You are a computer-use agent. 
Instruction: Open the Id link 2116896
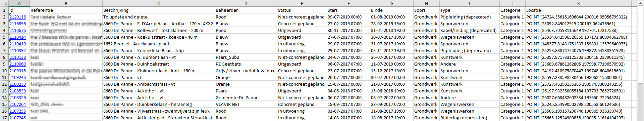pyautogui.click(x=17, y=24)
